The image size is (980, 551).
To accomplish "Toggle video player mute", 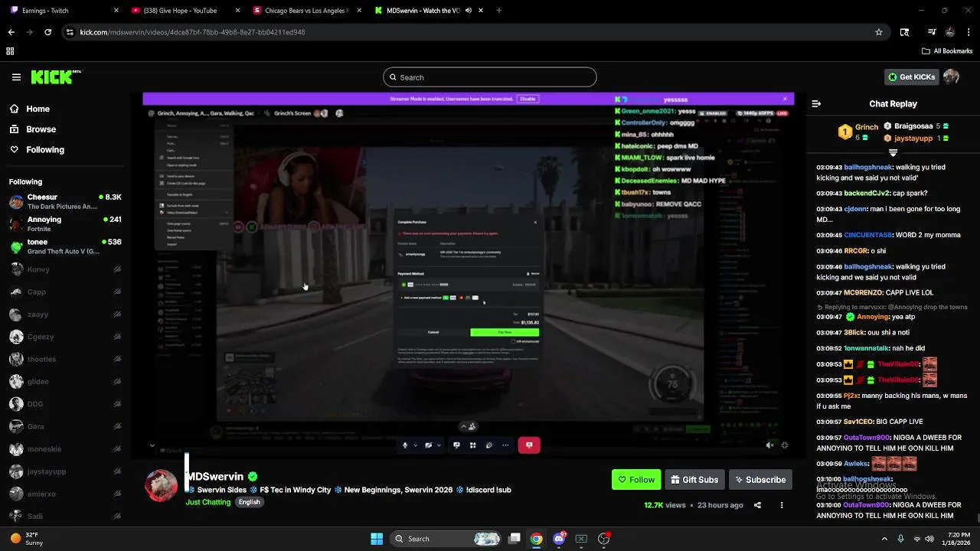I will pos(770,445).
